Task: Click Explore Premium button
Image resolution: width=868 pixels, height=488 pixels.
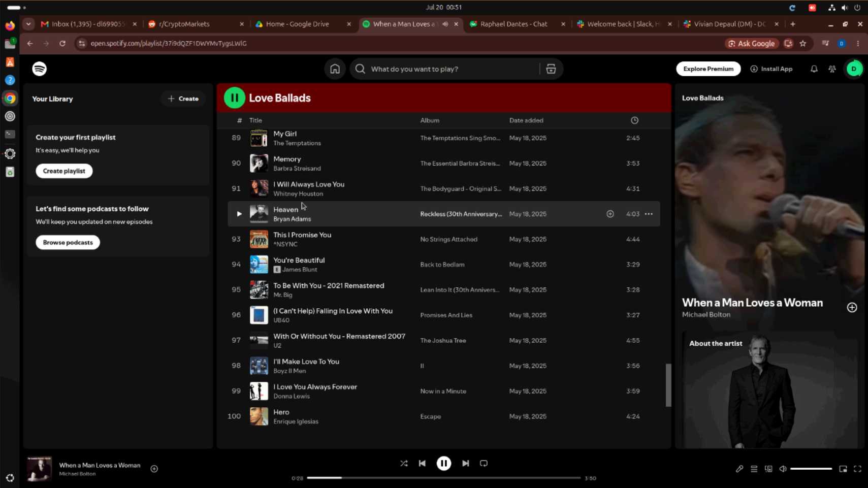Action: (708, 69)
